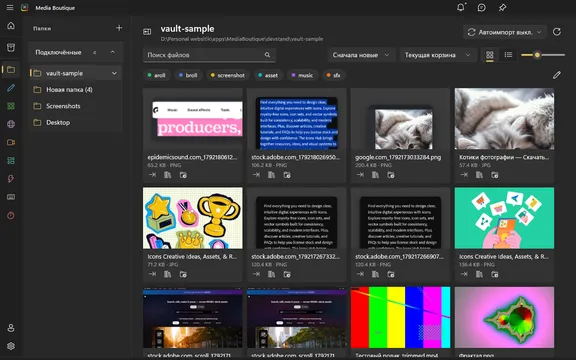Open the Сначала новые sort dropdown
The width and height of the screenshot is (576, 360).
pos(361,55)
